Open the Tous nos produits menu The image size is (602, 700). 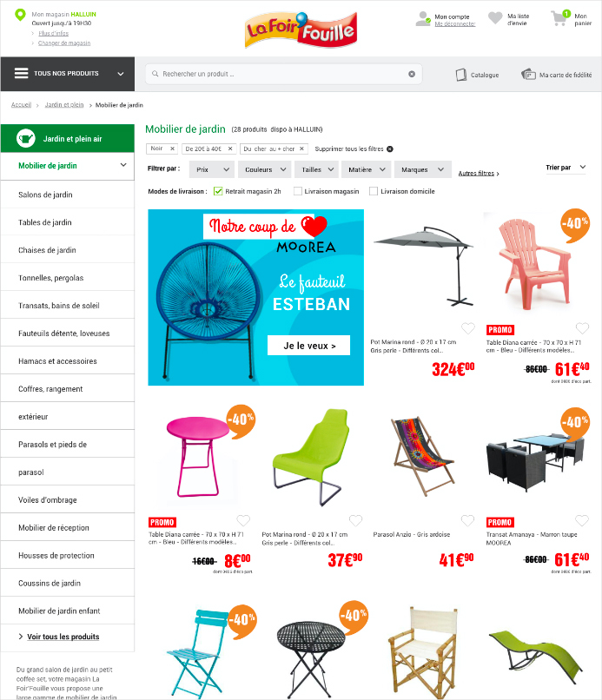(x=68, y=74)
